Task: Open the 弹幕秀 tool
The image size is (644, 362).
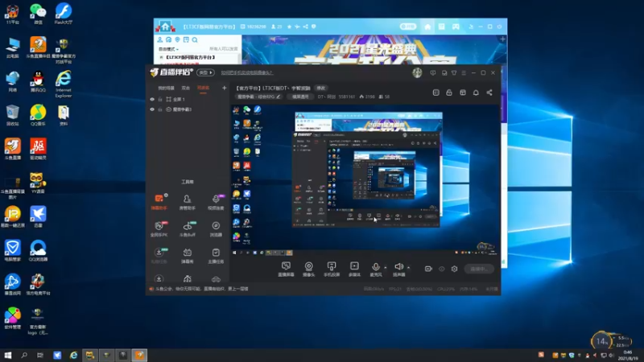Action: click(x=188, y=256)
